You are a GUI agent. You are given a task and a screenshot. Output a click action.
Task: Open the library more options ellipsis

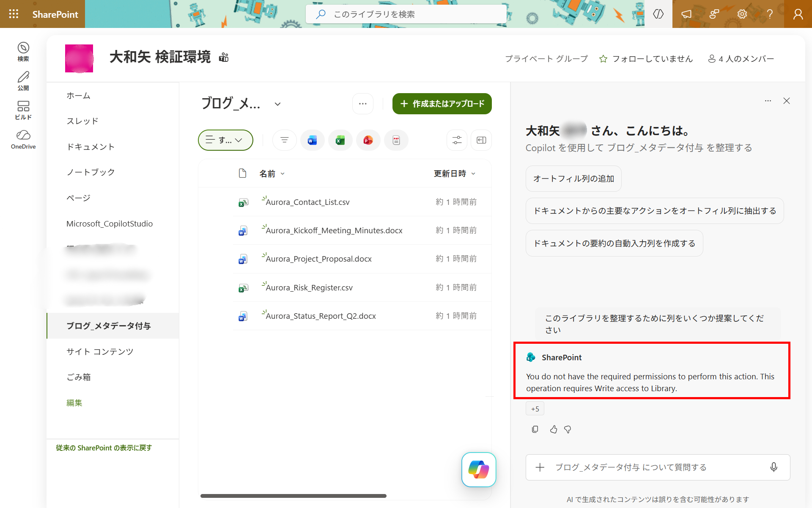pos(363,104)
